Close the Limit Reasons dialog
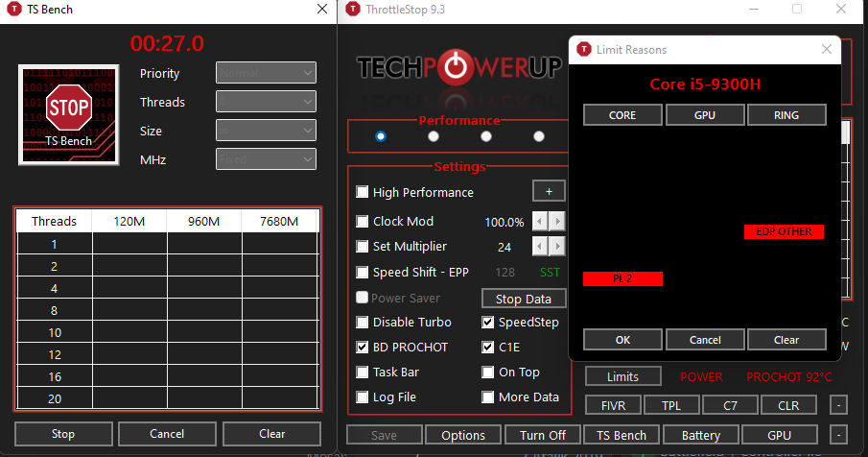The width and height of the screenshot is (868, 457). point(827,49)
